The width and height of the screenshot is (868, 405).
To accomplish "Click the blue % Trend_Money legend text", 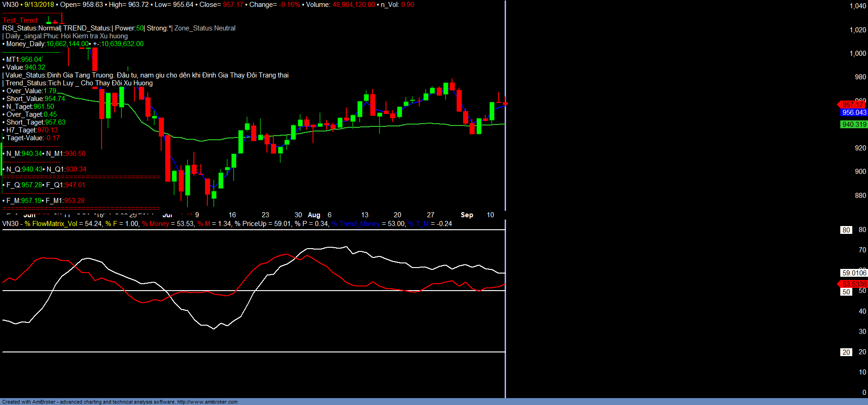I will point(356,224).
